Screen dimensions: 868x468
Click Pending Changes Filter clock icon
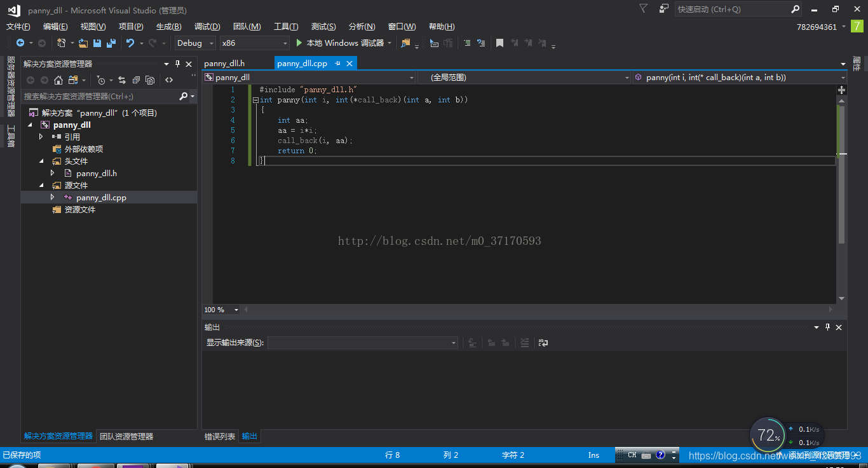(x=101, y=80)
